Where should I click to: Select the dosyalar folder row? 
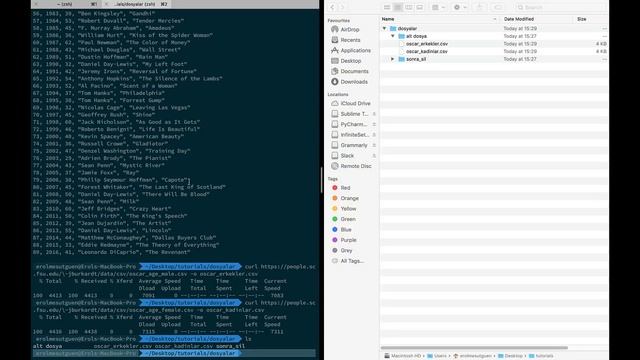(x=494, y=29)
